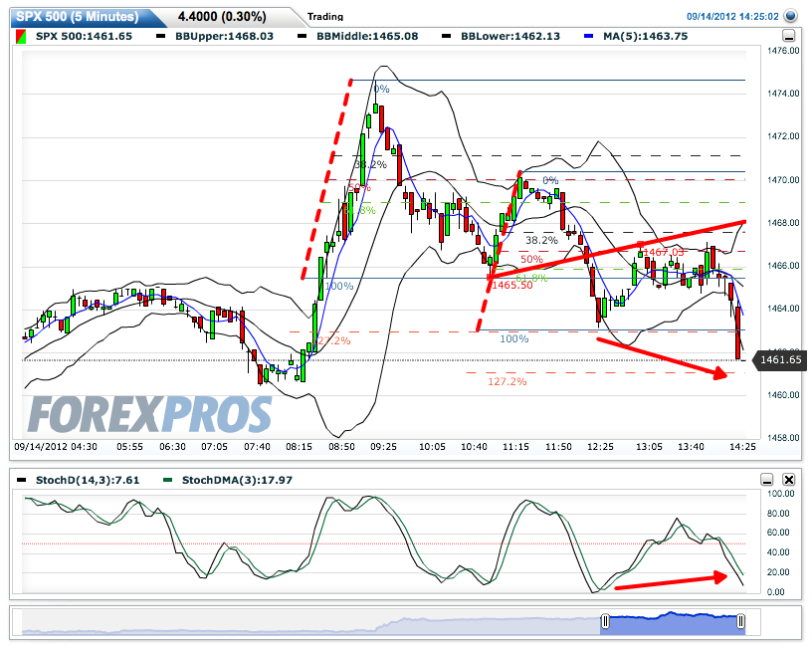The image size is (812, 648).
Task: Click the 100.00 stochastic axis label
Action: click(780, 494)
